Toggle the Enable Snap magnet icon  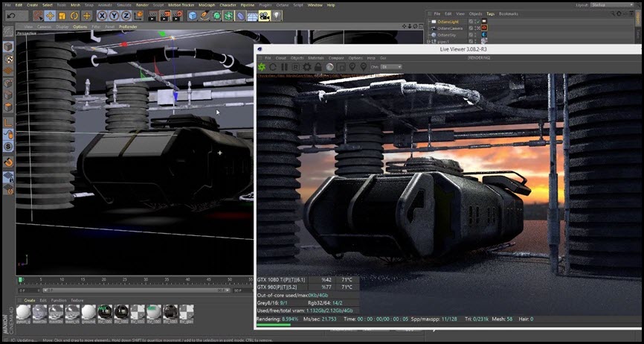(8, 162)
